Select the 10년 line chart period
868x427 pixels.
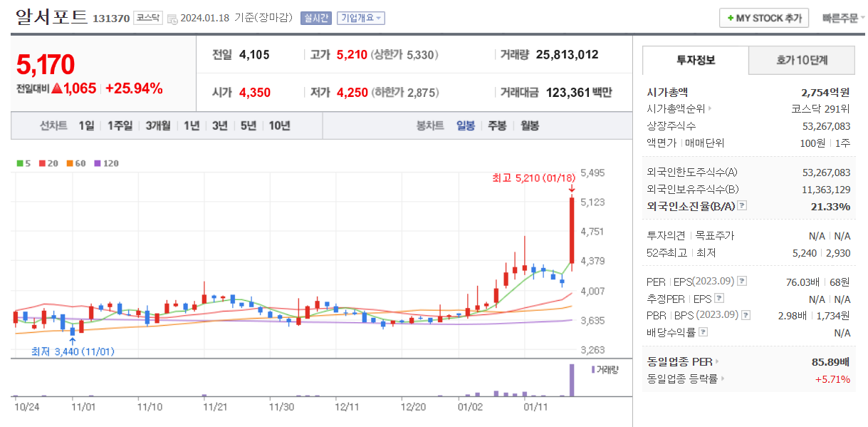(x=279, y=125)
